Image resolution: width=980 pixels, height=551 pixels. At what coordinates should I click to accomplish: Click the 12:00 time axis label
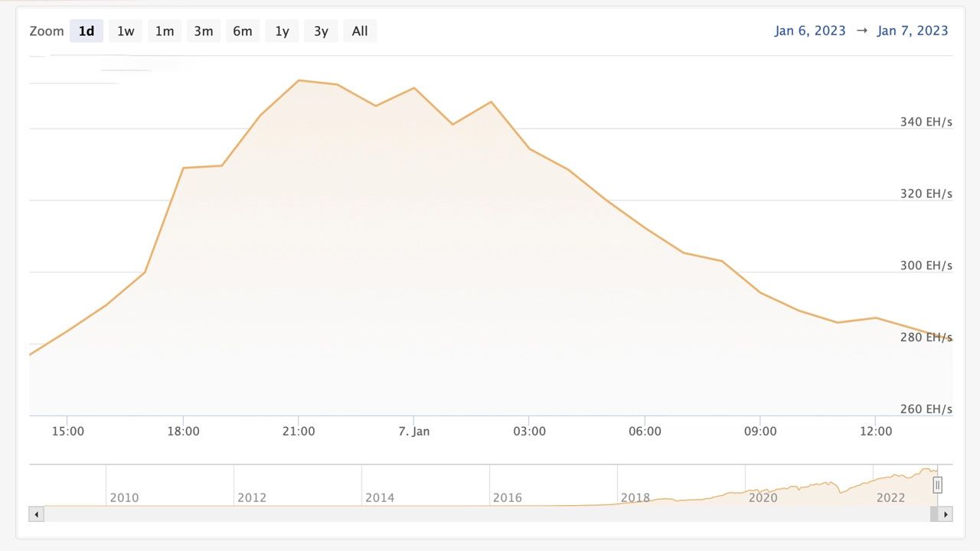pos(876,431)
